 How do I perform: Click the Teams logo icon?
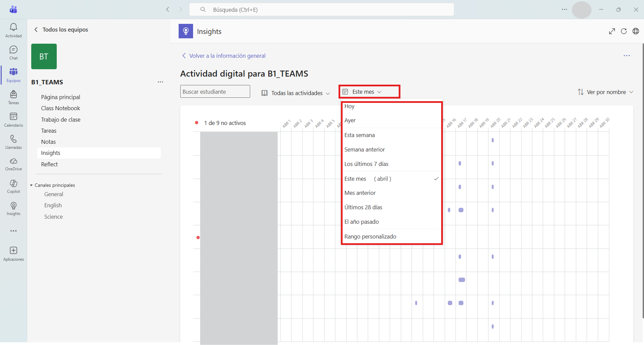(13, 9)
